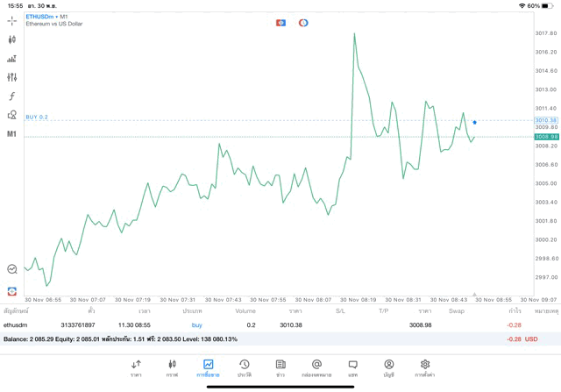The image size is (561, 392).
Task: Click the BUY 0.2 position line label
Action: tap(37, 117)
